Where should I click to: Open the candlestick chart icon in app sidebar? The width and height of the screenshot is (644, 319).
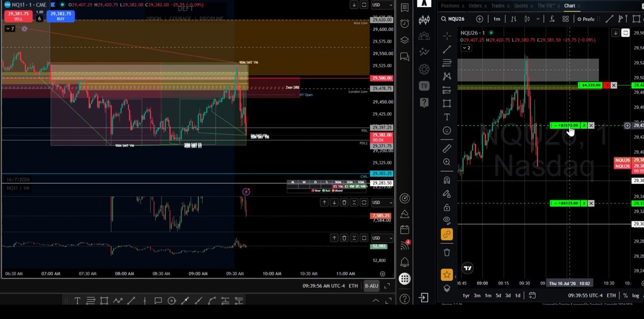pyautogui.click(x=424, y=20)
